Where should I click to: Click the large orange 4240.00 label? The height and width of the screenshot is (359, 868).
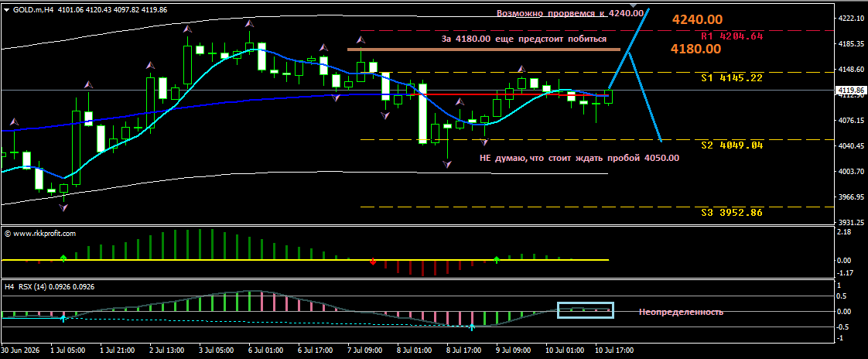[x=697, y=19]
